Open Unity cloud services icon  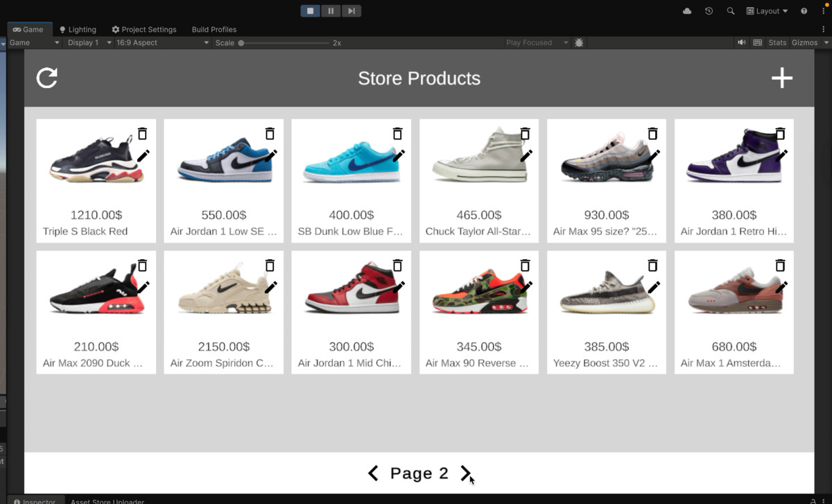687,11
